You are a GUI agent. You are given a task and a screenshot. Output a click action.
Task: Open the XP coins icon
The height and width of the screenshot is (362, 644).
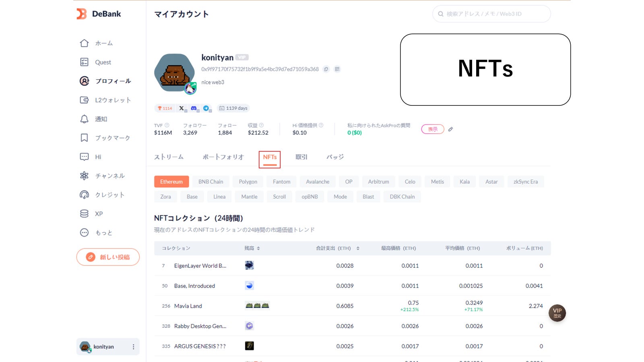coord(84,214)
